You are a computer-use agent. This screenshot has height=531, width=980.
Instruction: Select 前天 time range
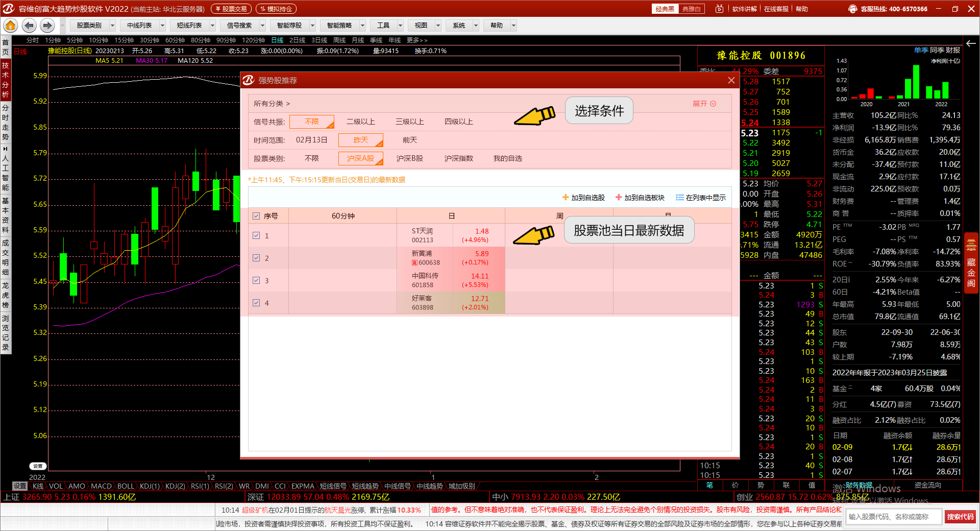point(410,140)
